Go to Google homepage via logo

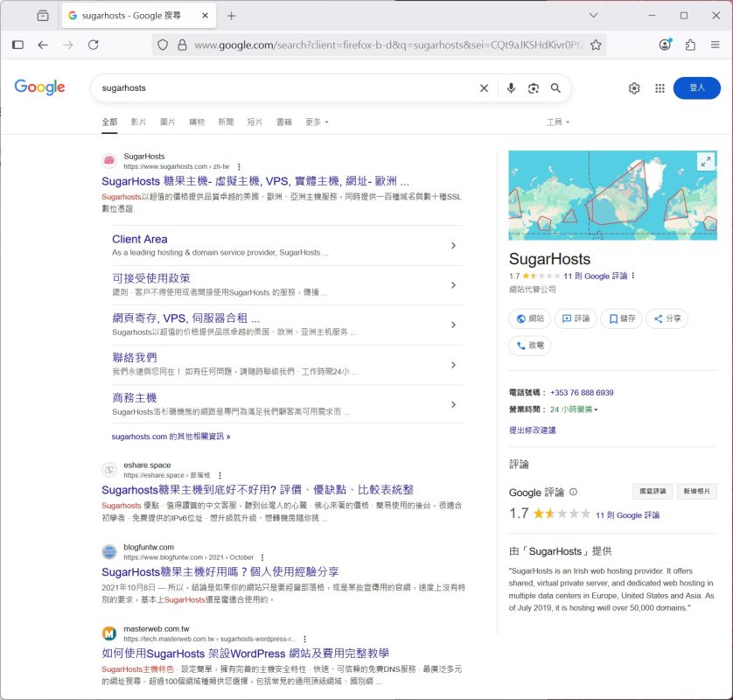tap(39, 87)
